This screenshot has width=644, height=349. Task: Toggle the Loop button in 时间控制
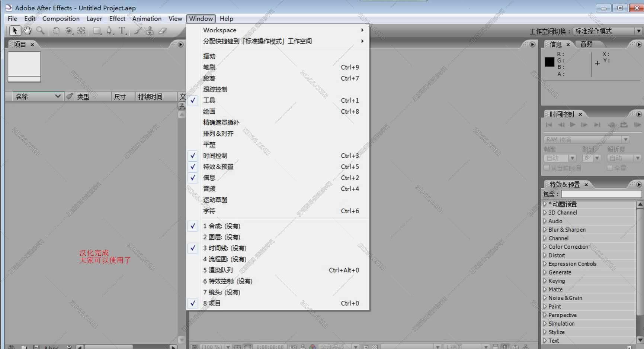click(x=624, y=125)
